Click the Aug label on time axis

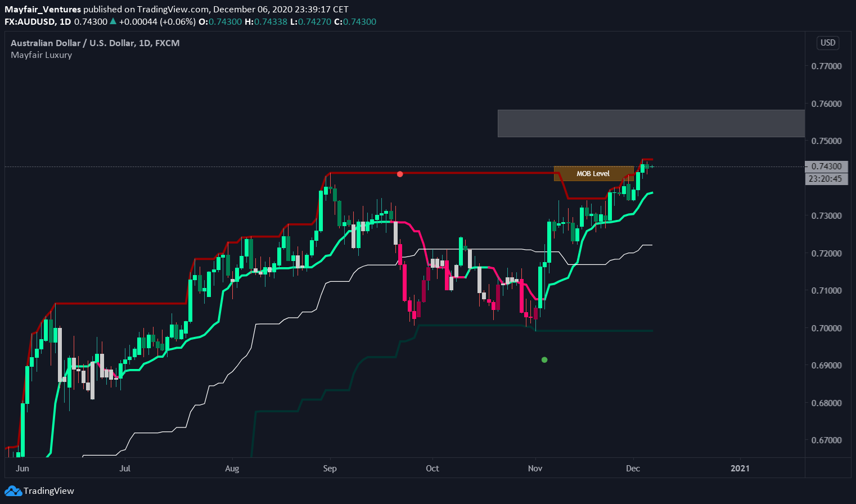coord(232,468)
